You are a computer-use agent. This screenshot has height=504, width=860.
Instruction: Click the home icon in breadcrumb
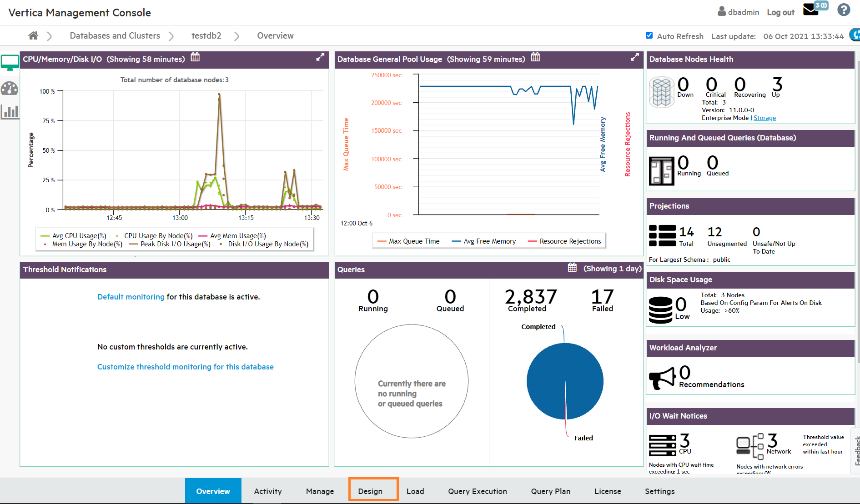pyautogui.click(x=33, y=35)
